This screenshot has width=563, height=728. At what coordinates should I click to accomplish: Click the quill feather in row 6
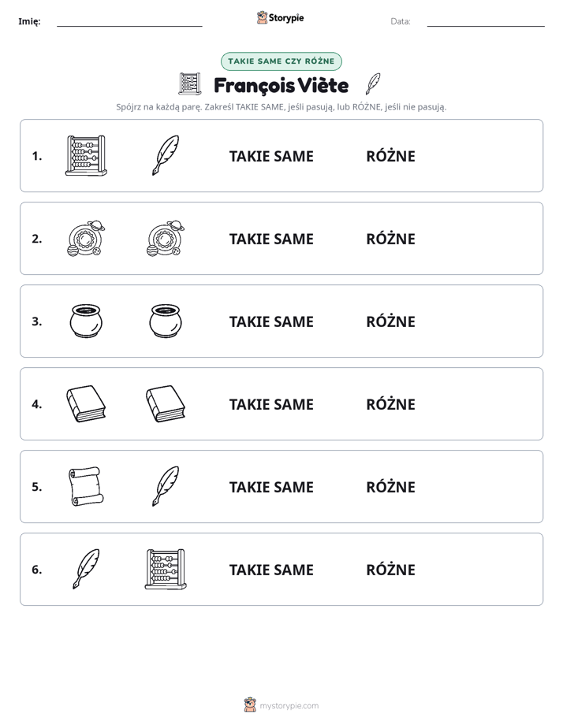coord(86,569)
